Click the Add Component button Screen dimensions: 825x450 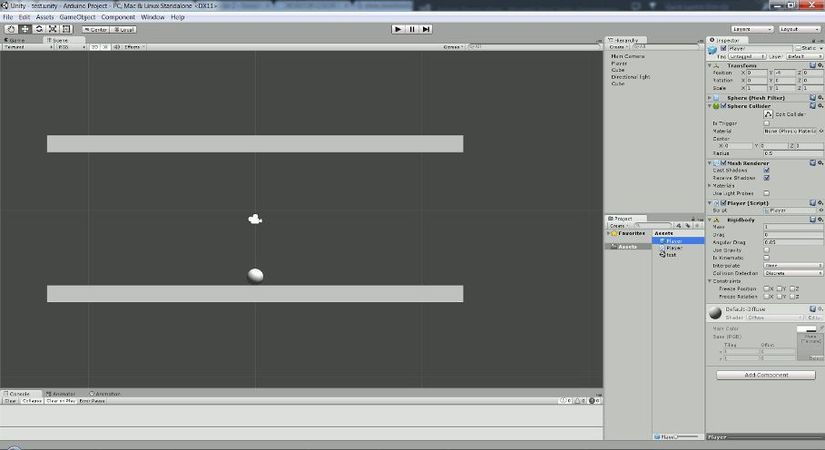click(766, 375)
